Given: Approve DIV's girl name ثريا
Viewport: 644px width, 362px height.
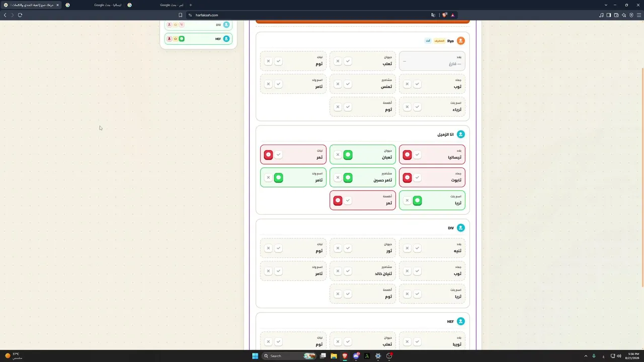Looking at the screenshot, I should tap(417, 294).
